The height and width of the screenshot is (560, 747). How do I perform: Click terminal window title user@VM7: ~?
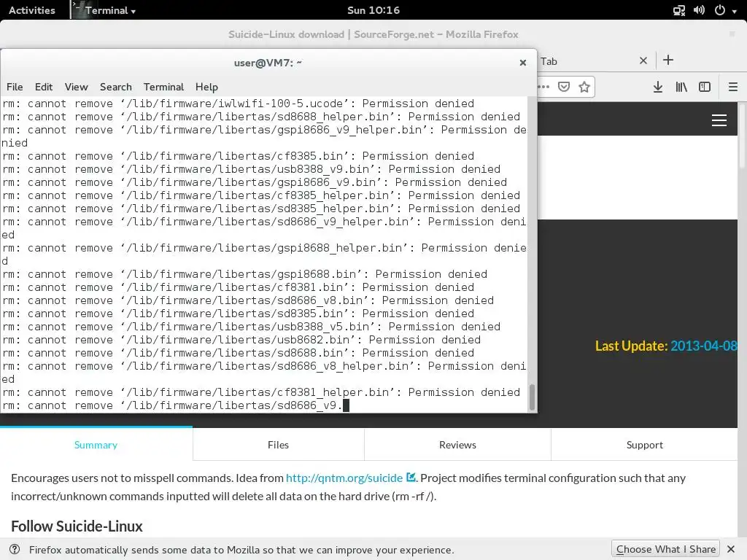pyautogui.click(x=268, y=63)
